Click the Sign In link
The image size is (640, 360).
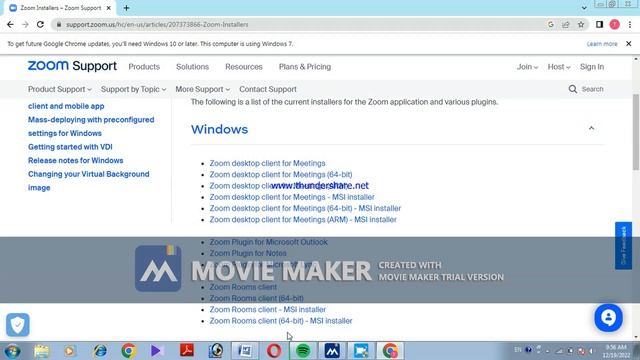(x=592, y=67)
